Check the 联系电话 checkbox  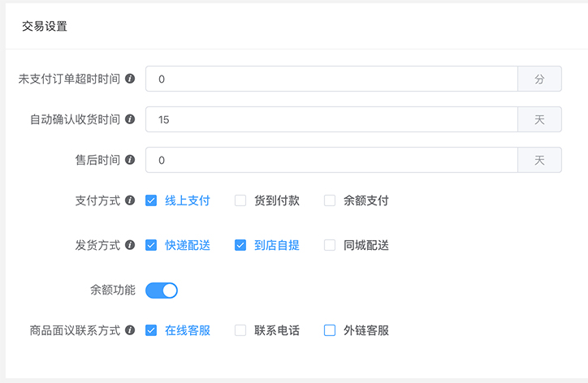click(240, 330)
